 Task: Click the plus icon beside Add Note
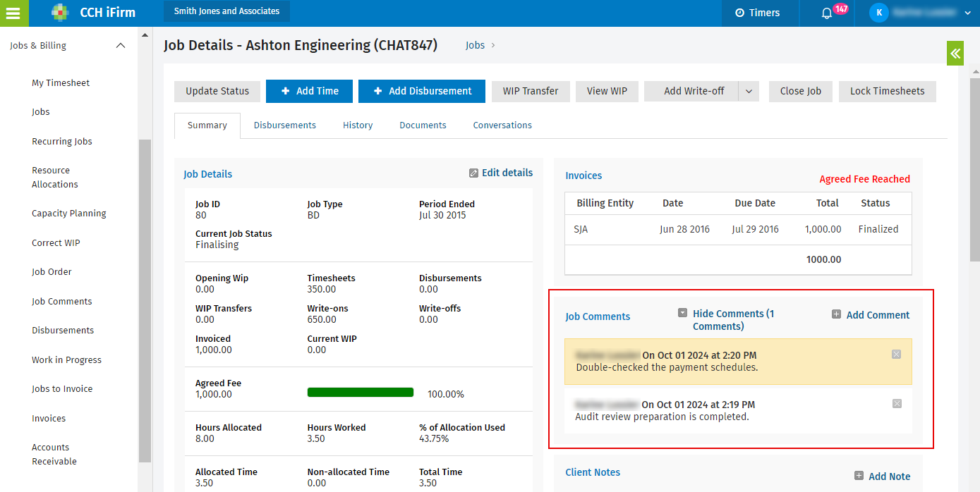859,476
